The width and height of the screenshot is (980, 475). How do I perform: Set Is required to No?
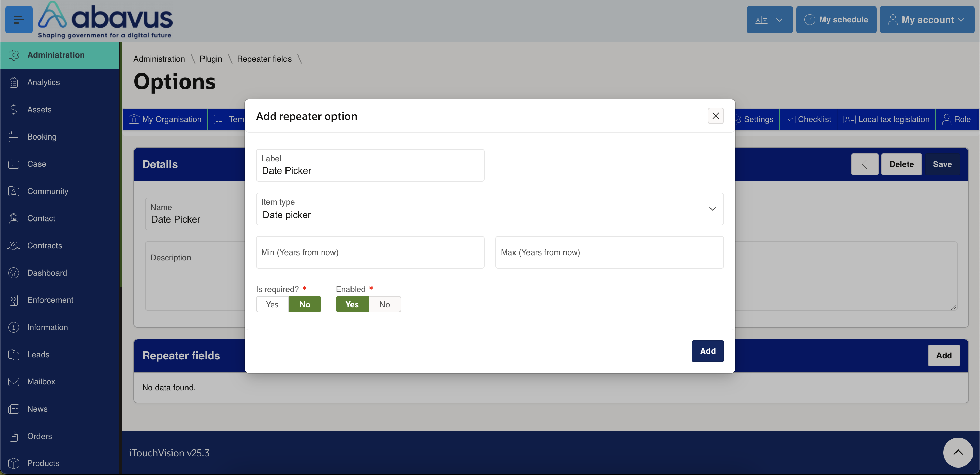point(305,304)
